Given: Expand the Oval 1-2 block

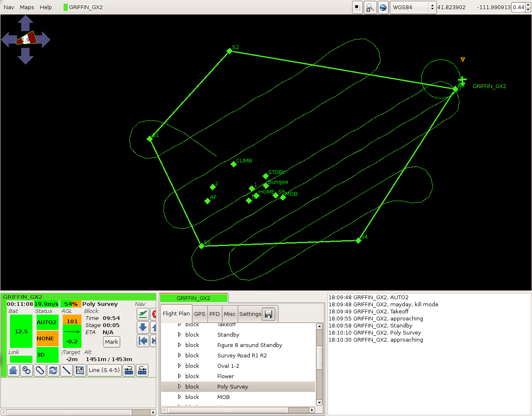Looking at the screenshot, I should point(180,366).
